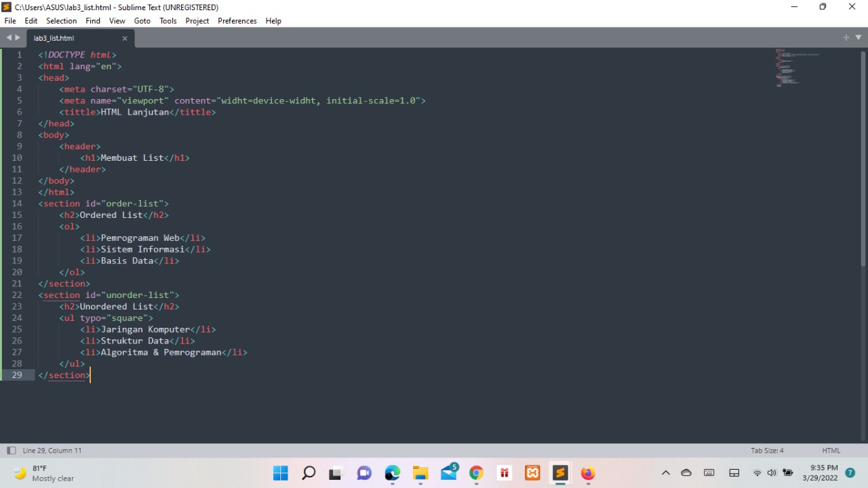Open the tab list dropdown arrow
This screenshot has width=868, height=488.
(x=859, y=38)
